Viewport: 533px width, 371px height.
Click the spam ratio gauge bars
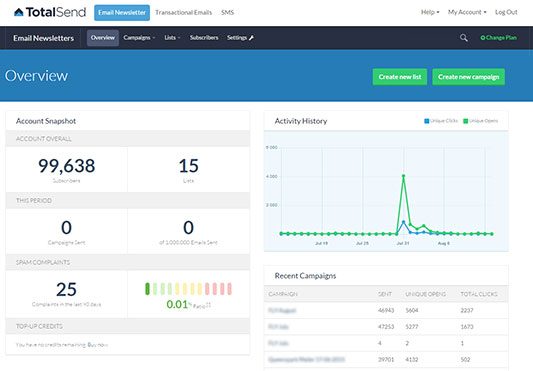click(x=188, y=289)
